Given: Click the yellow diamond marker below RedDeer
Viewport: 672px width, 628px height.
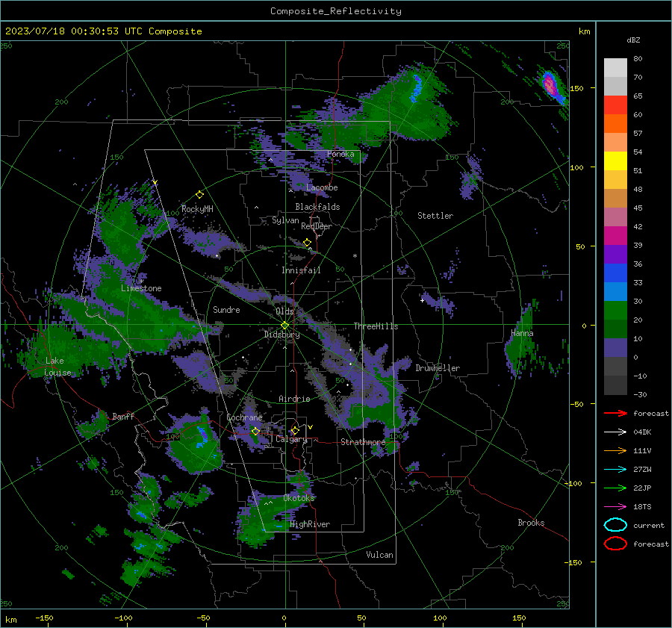Looking at the screenshot, I should [308, 243].
